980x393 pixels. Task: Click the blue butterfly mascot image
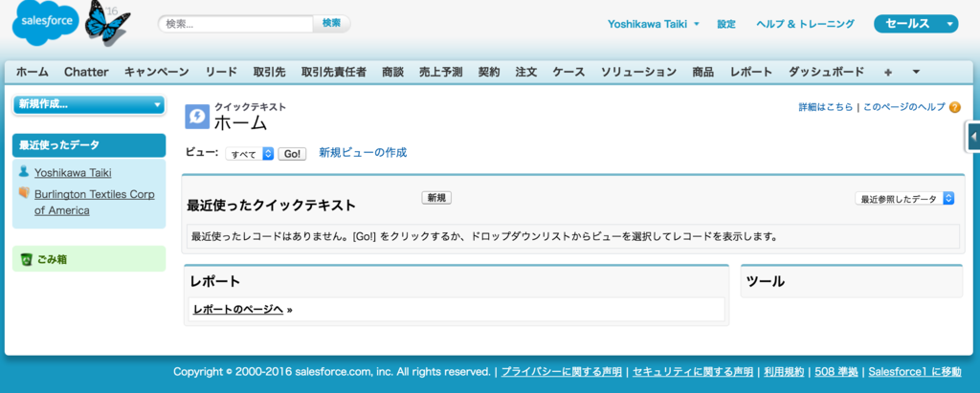106,24
